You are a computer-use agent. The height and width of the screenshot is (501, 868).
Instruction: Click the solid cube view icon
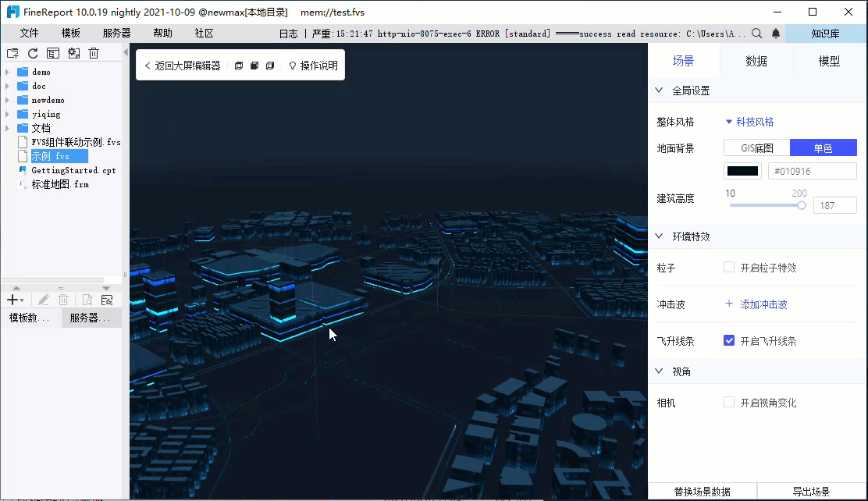pyautogui.click(x=254, y=66)
